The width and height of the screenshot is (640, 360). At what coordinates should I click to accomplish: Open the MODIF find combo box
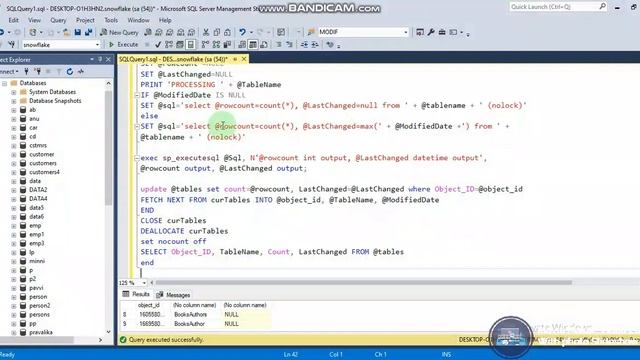coord(405,32)
